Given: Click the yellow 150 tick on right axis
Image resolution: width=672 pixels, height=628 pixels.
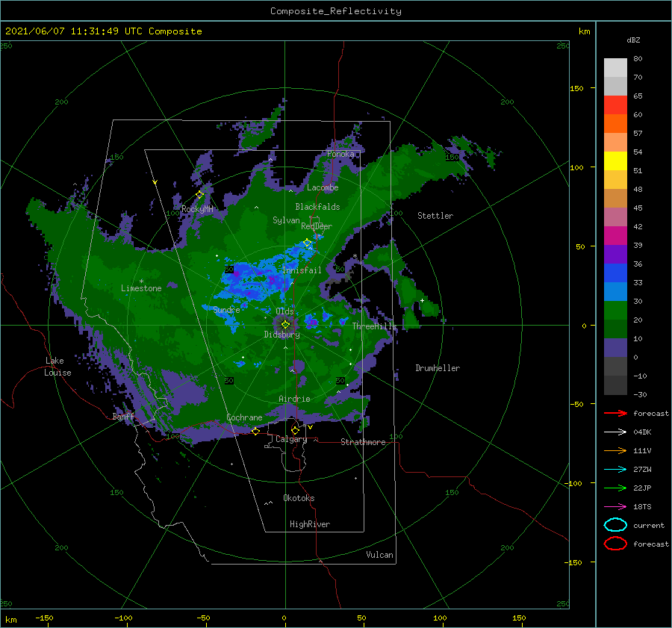Looking at the screenshot, I should click(x=576, y=88).
